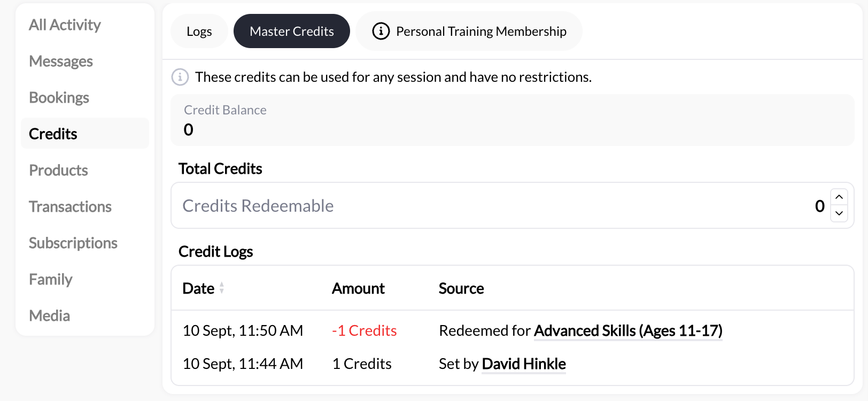Image resolution: width=868 pixels, height=401 pixels.
Task: Open the Media section in the sidebar
Action: click(49, 315)
